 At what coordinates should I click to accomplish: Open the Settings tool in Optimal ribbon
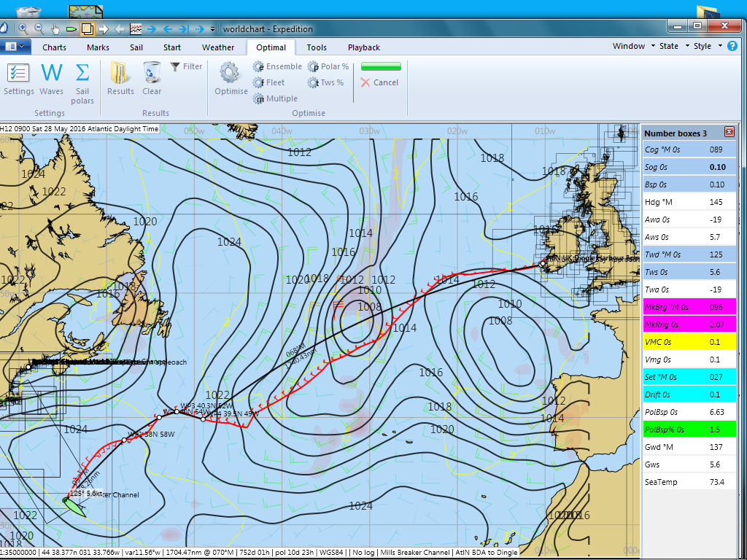click(x=18, y=77)
